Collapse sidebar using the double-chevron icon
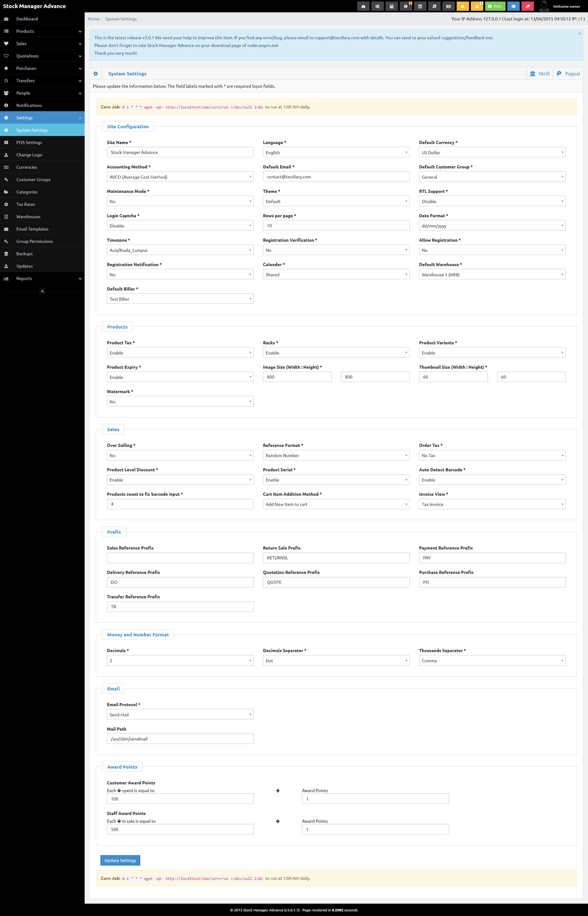Screen dimensions: 588x916 coord(42,291)
